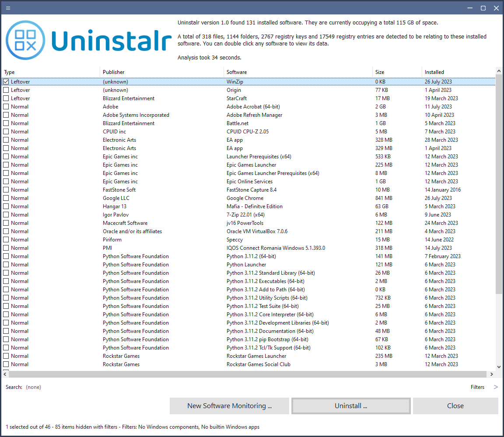Click the horizontal scrollbar left arrow

pos(5,374)
